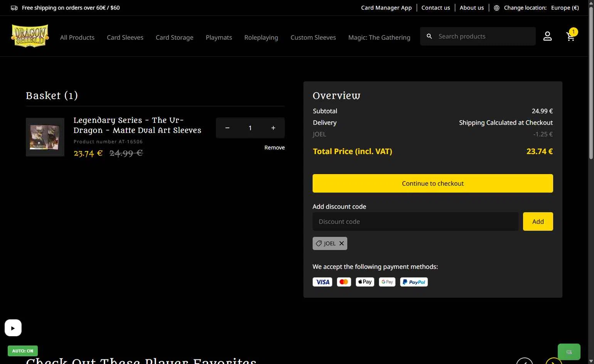Click the Visa payment icon

(322, 282)
